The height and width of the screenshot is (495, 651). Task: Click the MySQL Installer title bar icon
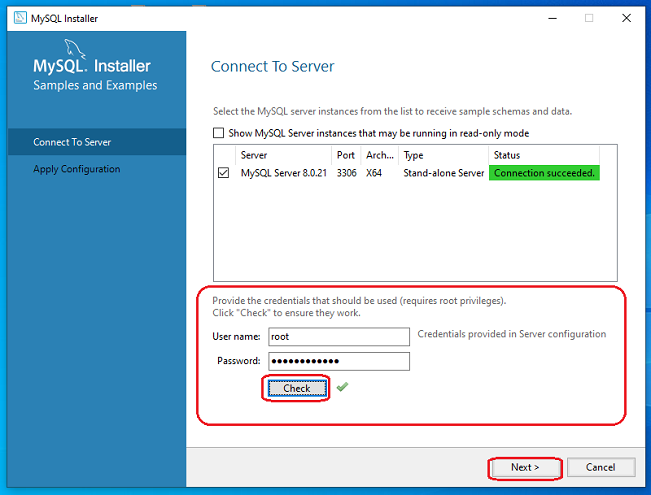coord(20,18)
